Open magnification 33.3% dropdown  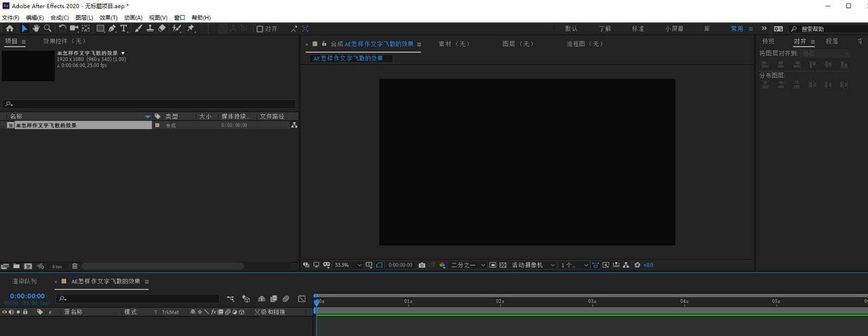click(348, 265)
